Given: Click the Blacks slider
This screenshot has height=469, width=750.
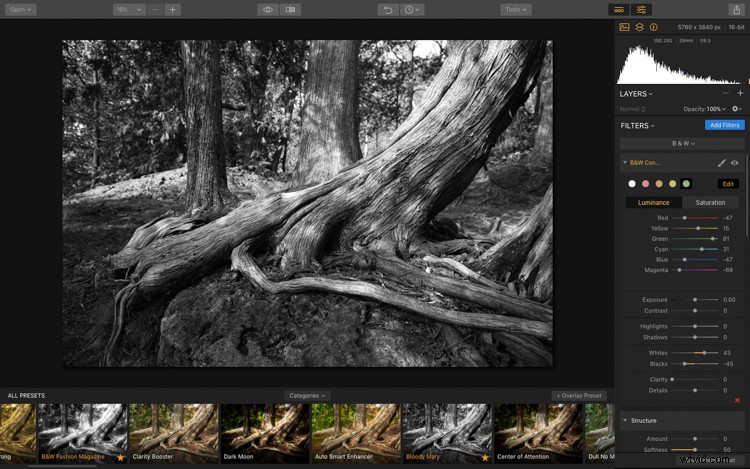Looking at the screenshot, I should pyautogui.click(x=695, y=364).
